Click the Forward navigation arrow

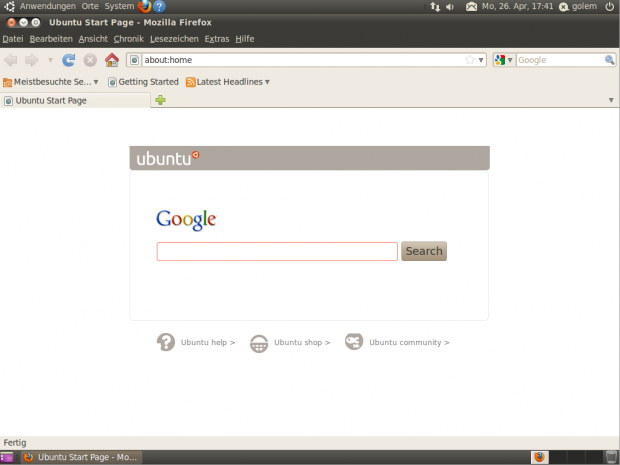click(x=32, y=60)
